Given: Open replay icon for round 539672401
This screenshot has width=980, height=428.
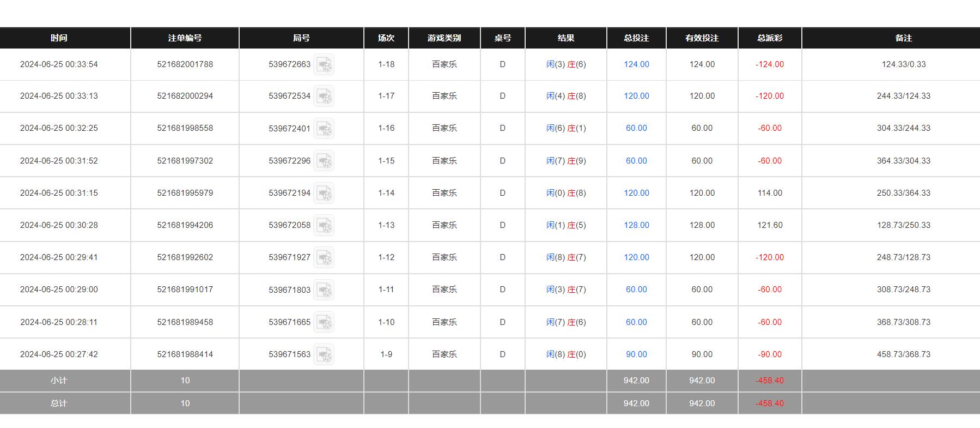Looking at the screenshot, I should coord(324,129).
